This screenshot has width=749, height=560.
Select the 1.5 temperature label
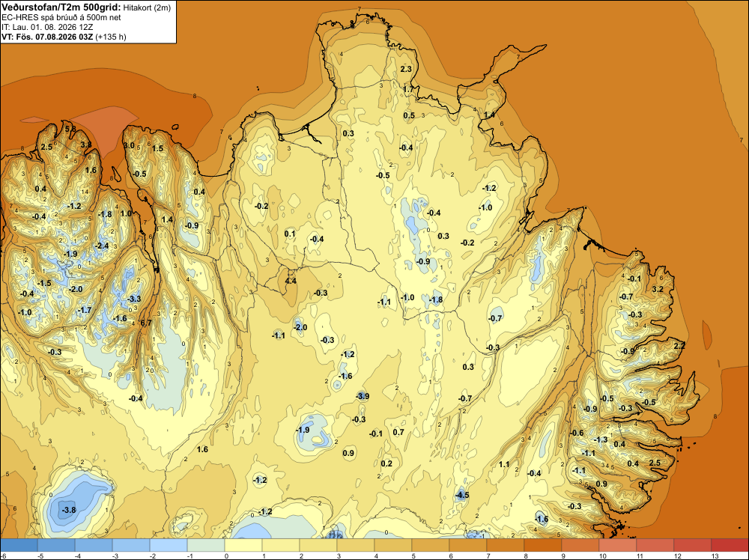[x=157, y=148]
